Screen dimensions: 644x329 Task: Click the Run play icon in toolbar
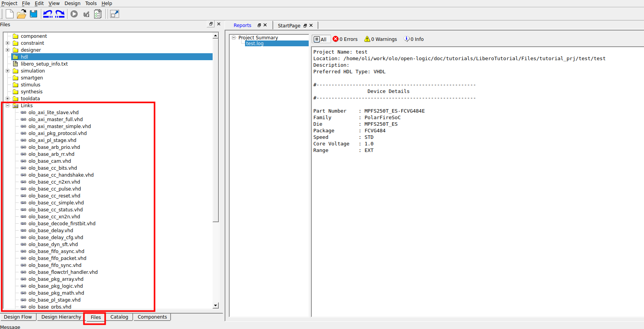(x=74, y=14)
